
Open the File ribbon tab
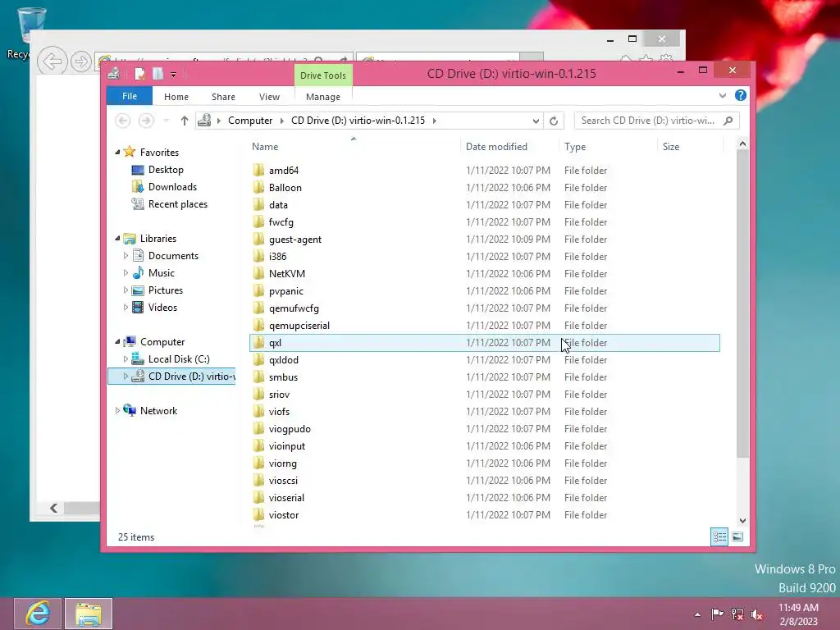tap(130, 97)
